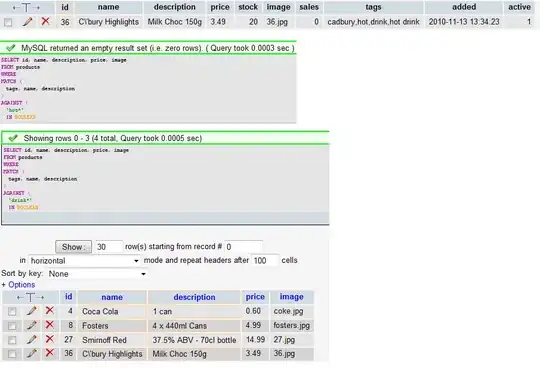Viewport: 540px width, 368px height.
Task: Click the pencil edit icon for Smirnoff Red
Action: tap(32, 339)
